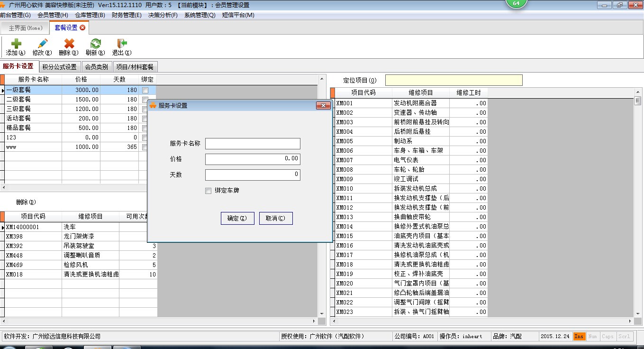This screenshot has width=644, height=349.
Task: Click 确定(Z) button in dialog
Action: [x=237, y=218]
